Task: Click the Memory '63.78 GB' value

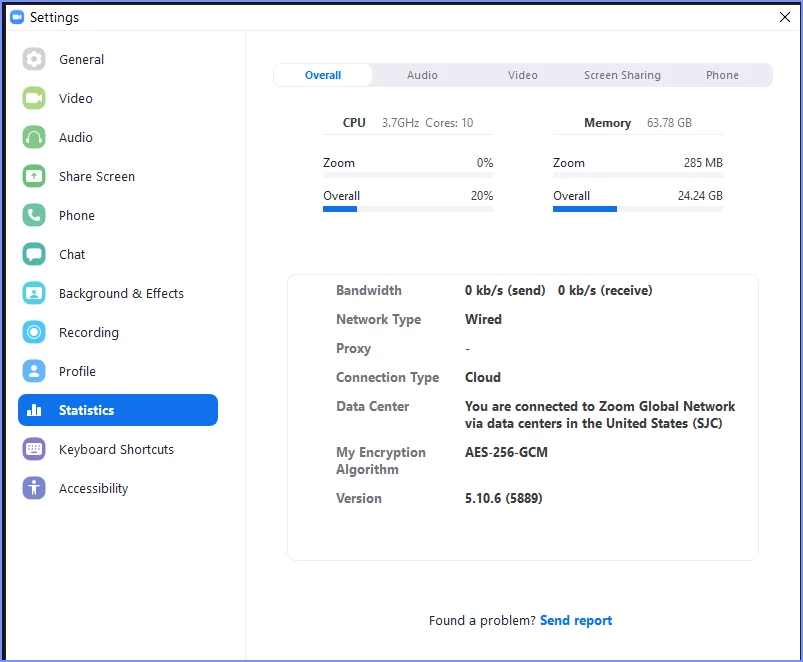Action: tap(669, 123)
